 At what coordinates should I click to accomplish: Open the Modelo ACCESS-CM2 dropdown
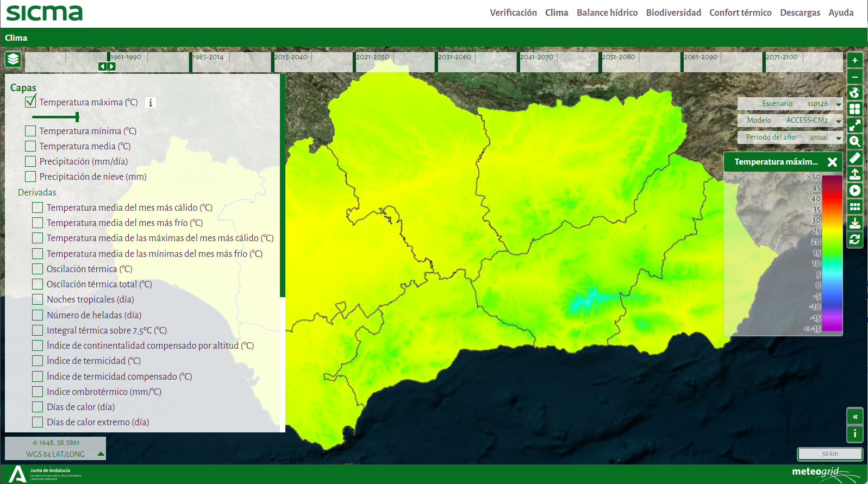(x=790, y=121)
